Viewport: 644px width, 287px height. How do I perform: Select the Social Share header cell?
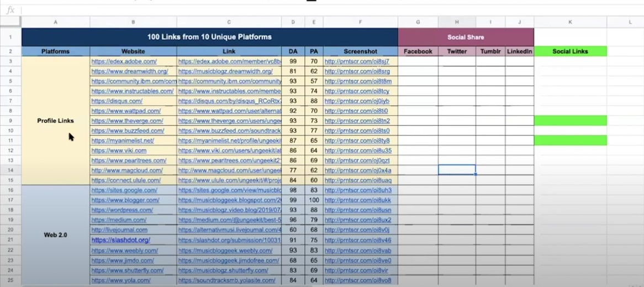tap(466, 37)
